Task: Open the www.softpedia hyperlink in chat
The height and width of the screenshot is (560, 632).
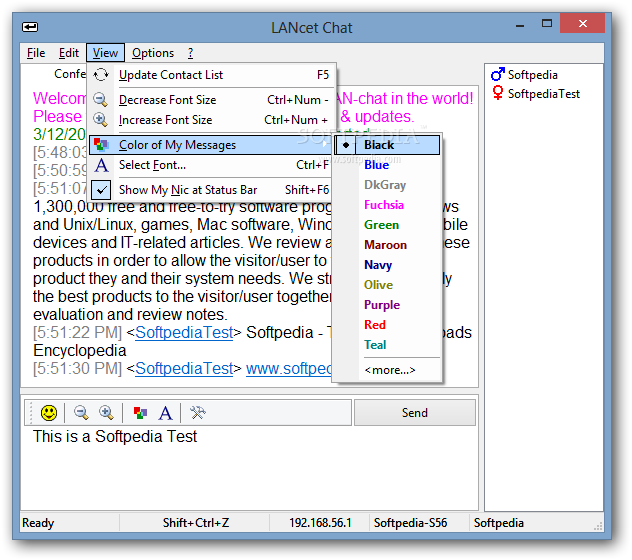Action: [289, 368]
